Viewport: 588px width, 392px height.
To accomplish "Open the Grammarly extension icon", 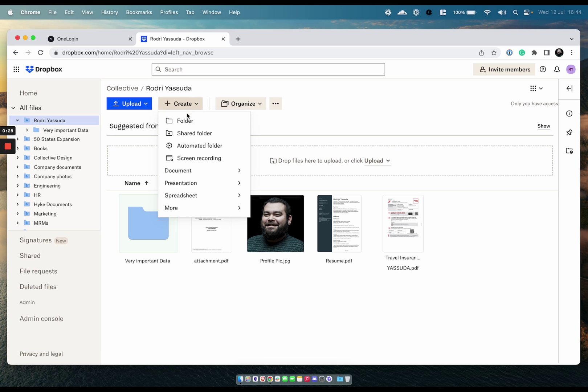I will click(x=522, y=52).
